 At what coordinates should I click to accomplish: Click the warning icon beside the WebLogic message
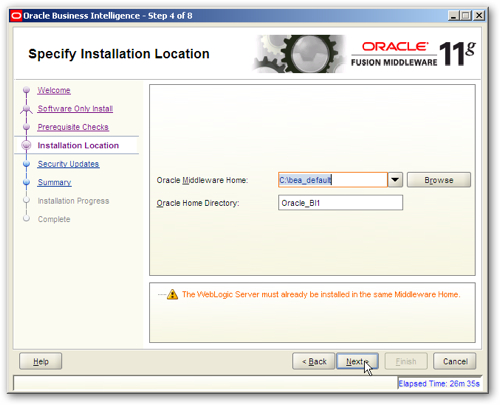[x=172, y=294]
